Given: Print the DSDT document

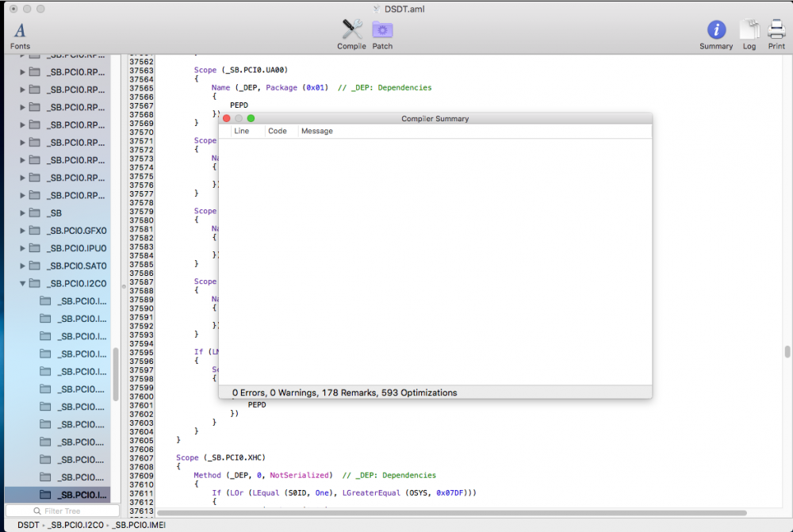Looking at the screenshot, I should coord(776,35).
